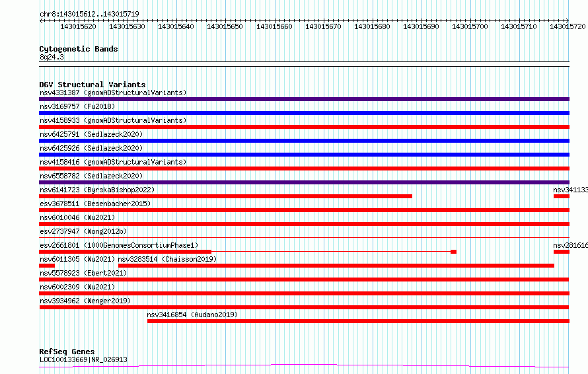
Task: Click the blue bar of nsv6425791
Action: point(304,141)
